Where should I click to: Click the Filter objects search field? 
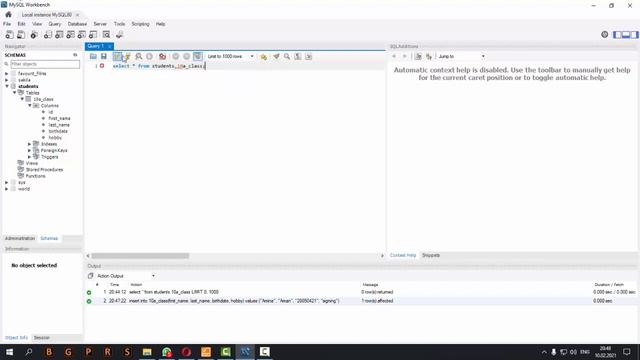coord(45,64)
